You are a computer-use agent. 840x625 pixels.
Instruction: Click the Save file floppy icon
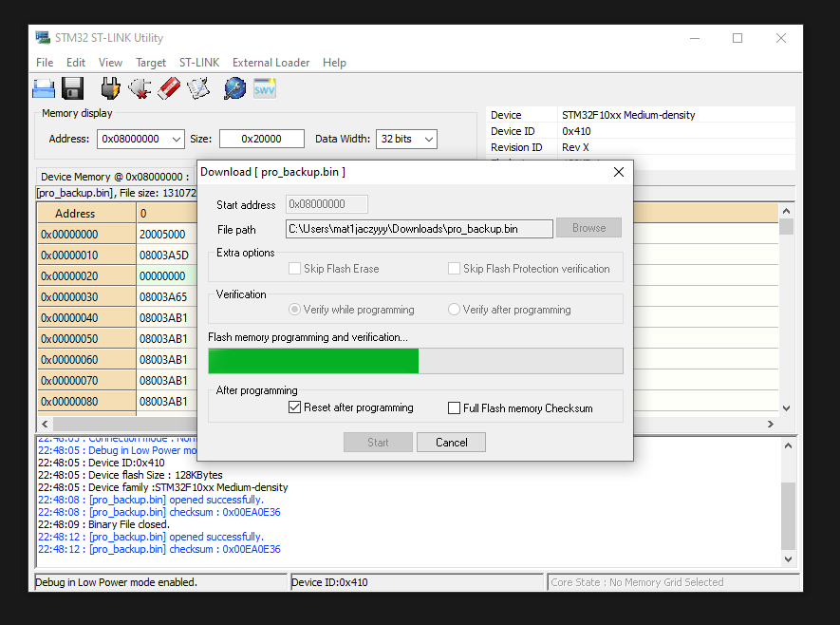(73, 88)
